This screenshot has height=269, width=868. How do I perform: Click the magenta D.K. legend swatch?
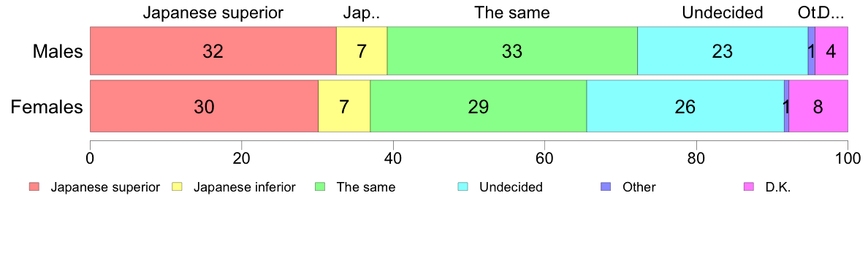tap(749, 187)
